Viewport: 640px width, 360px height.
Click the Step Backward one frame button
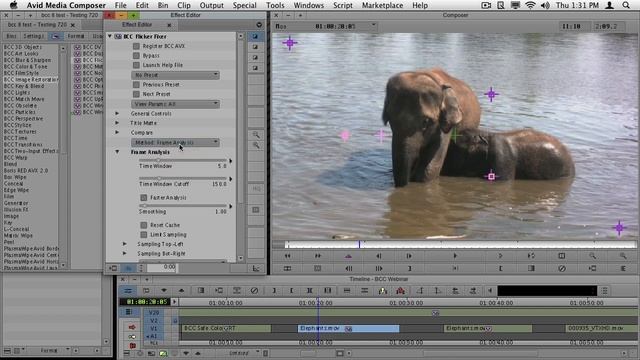point(379,256)
